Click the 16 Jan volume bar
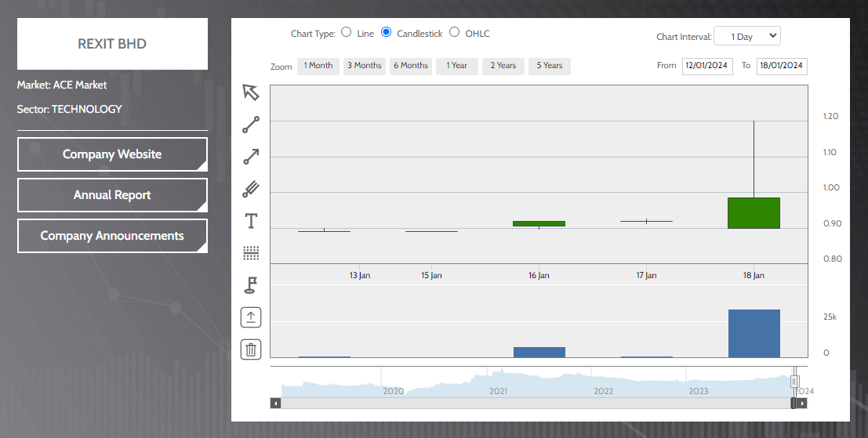Viewport: 868px width, 438px height. coord(539,353)
